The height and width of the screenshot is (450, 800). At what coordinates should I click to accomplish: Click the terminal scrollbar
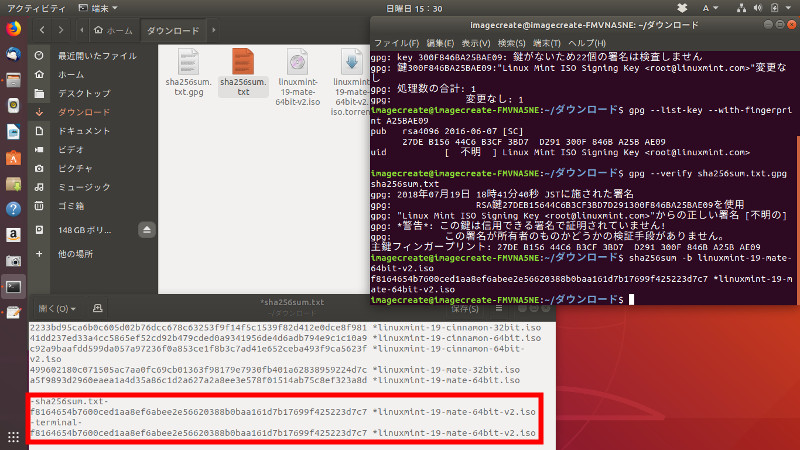coord(797,219)
